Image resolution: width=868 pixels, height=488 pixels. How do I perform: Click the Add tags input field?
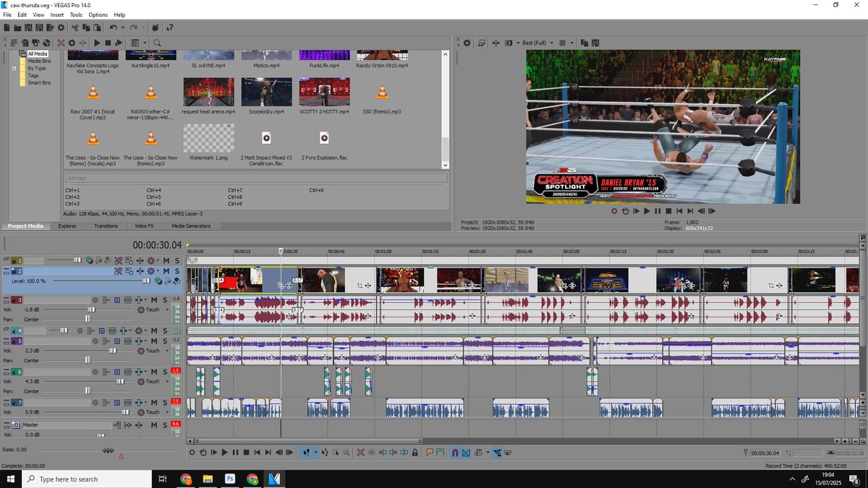pyautogui.click(x=255, y=177)
